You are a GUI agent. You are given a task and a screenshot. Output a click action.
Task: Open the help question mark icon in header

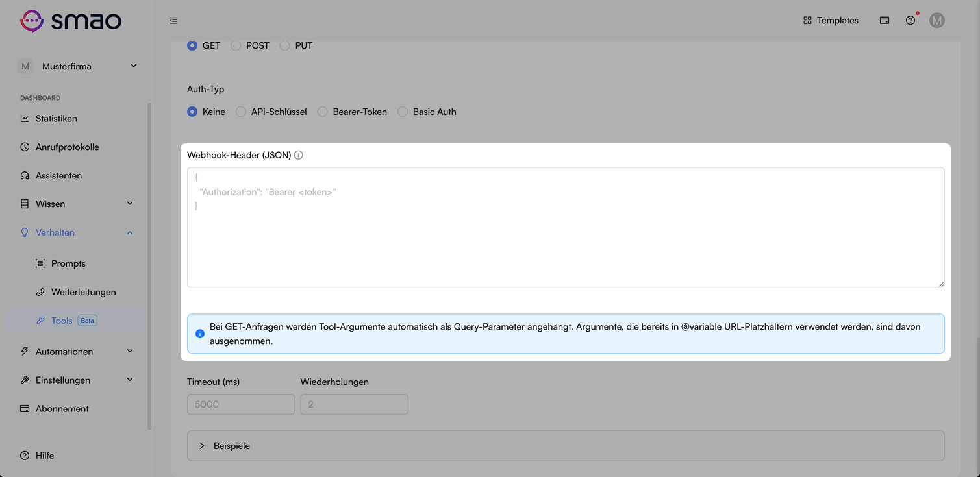(911, 20)
